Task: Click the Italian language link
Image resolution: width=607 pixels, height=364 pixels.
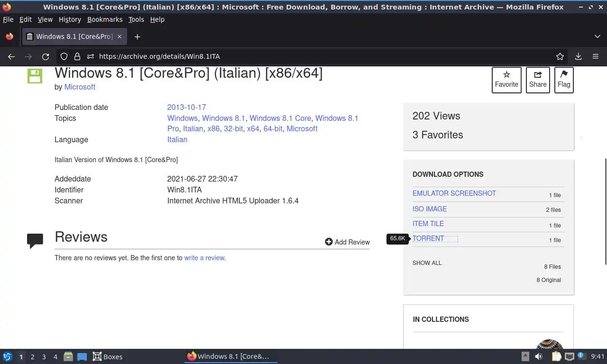Action: (177, 139)
